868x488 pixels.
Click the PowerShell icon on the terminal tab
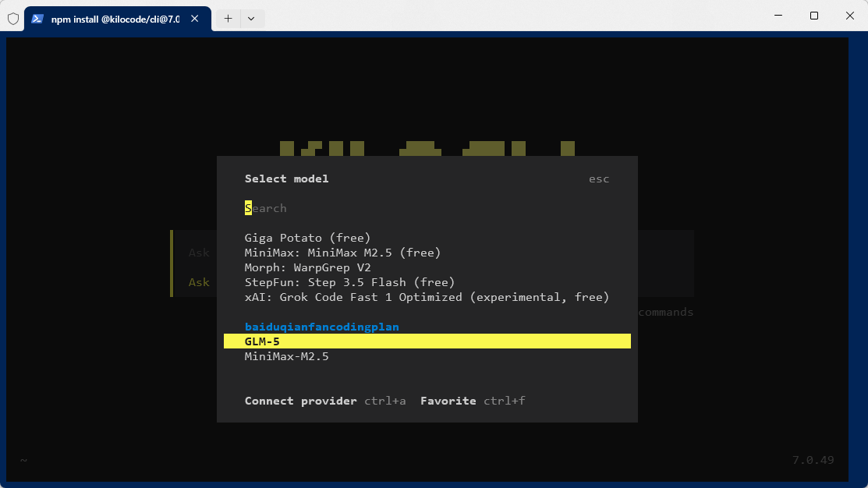click(x=37, y=18)
